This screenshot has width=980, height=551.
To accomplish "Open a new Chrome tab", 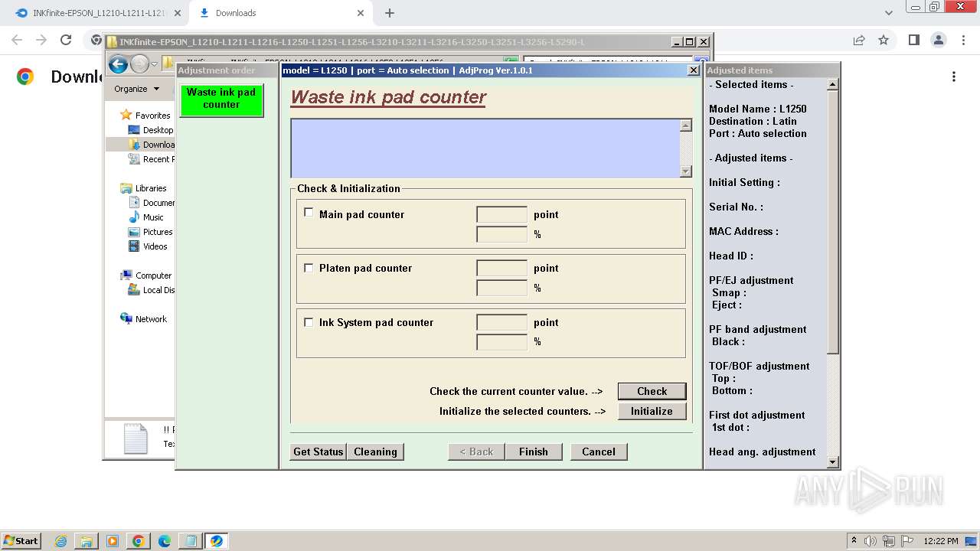I will pyautogui.click(x=390, y=13).
